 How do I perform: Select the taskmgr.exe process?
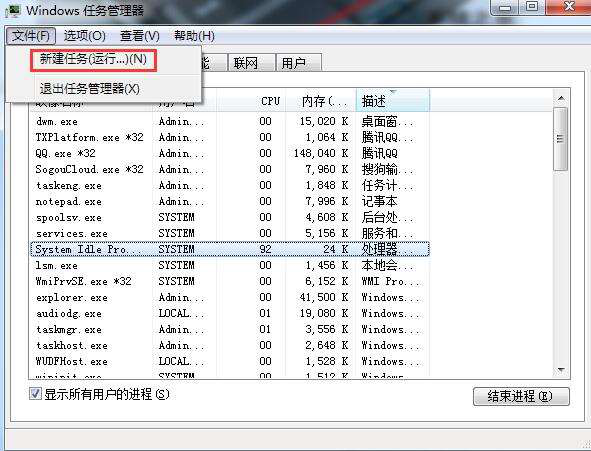point(230,330)
